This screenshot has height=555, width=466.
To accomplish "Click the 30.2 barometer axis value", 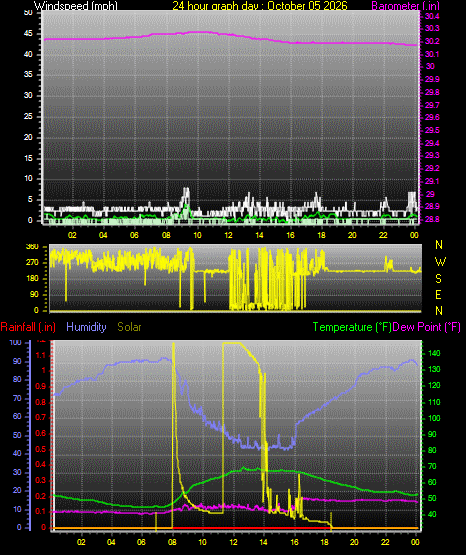I will [432, 41].
